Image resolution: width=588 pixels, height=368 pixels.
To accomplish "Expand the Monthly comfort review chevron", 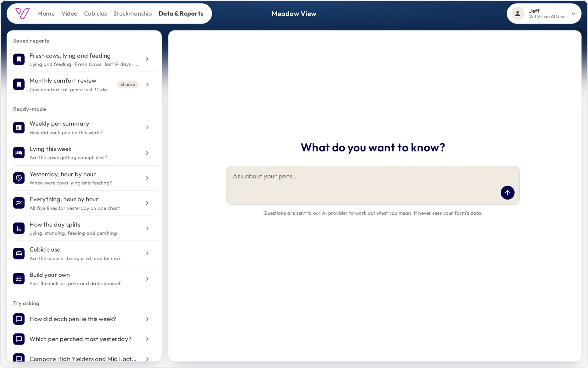I will tap(147, 84).
